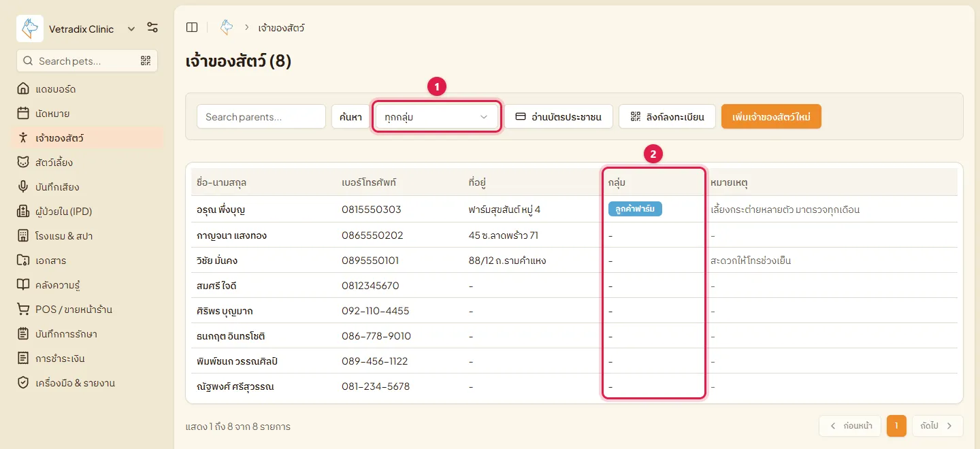Image resolution: width=980 pixels, height=449 pixels.
Task: Click the ลูกค้าฟาร์ม group badge
Action: tap(635, 209)
